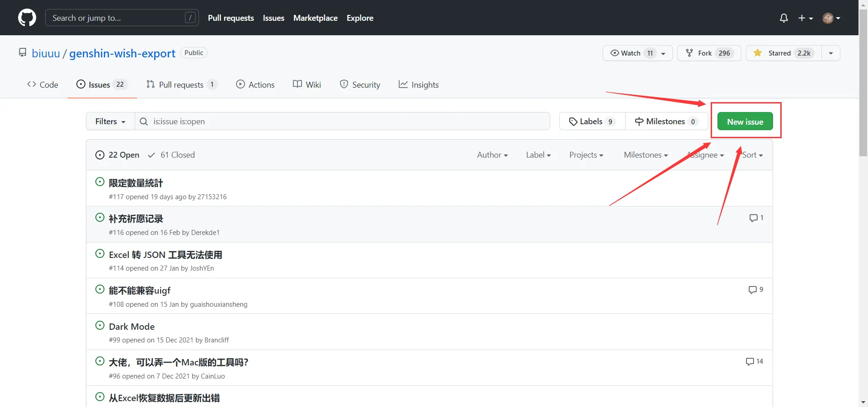Open author 27153216 profile link
Image resolution: width=868 pixels, height=407 pixels.
point(212,197)
